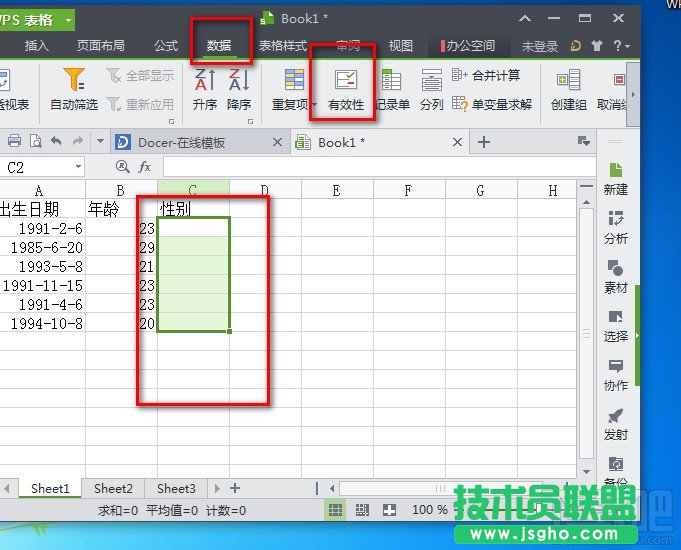Select the Sheet3 worksheet tab
Image resolution: width=681 pixels, height=550 pixels.
[x=176, y=489]
